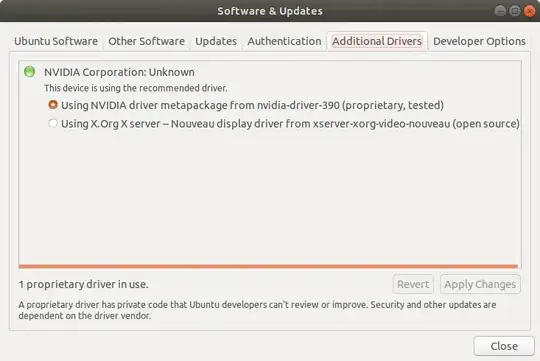The width and height of the screenshot is (540, 361).
Task: Select the NVIDIA nvidia-driver-390 proprietary radio button
Action: click(53, 105)
